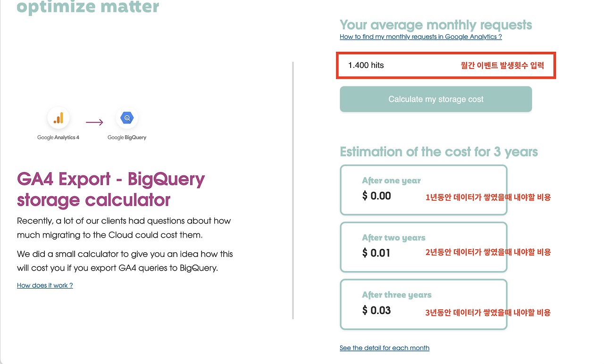The width and height of the screenshot is (604, 364).
Task: Open 'See the detail for each month' link
Action: pos(385,348)
